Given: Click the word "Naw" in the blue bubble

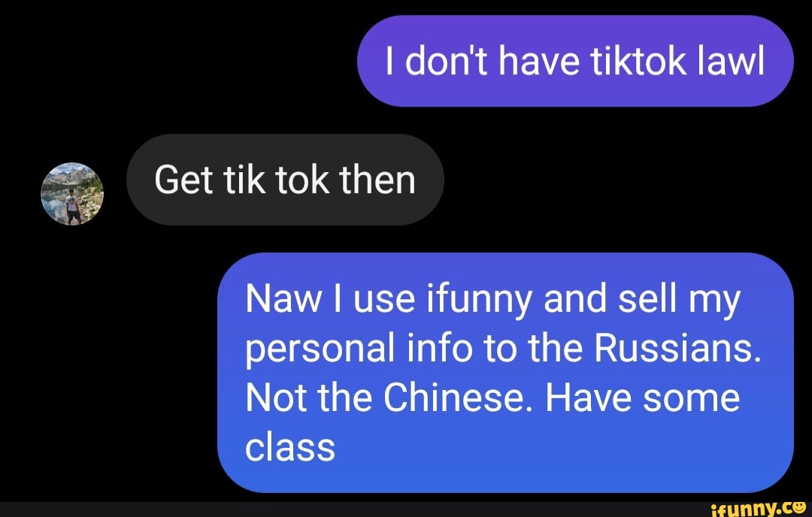Looking at the screenshot, I should [x=283, y=299].
